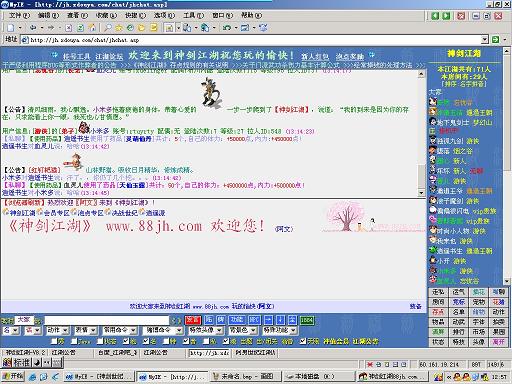Click the 宠物 button in side grid
512x384 pixels.
click(x=478, y=302)
